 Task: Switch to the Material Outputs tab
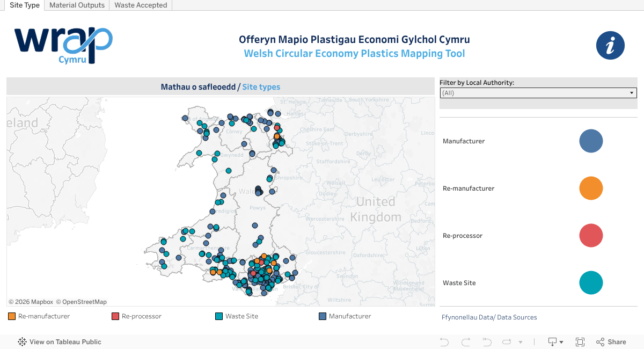pos(77,5)
